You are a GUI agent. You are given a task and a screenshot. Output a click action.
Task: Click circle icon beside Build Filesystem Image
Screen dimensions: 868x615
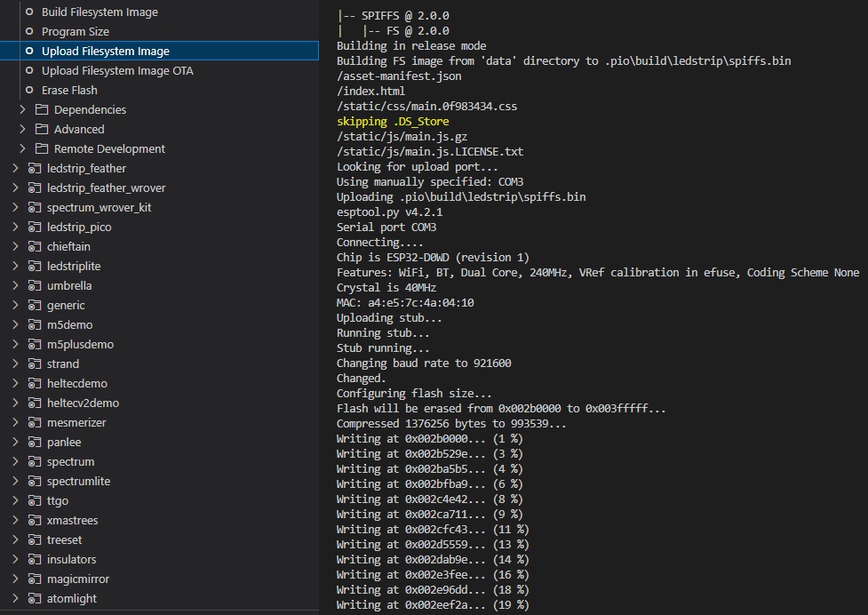pos(29,12)
